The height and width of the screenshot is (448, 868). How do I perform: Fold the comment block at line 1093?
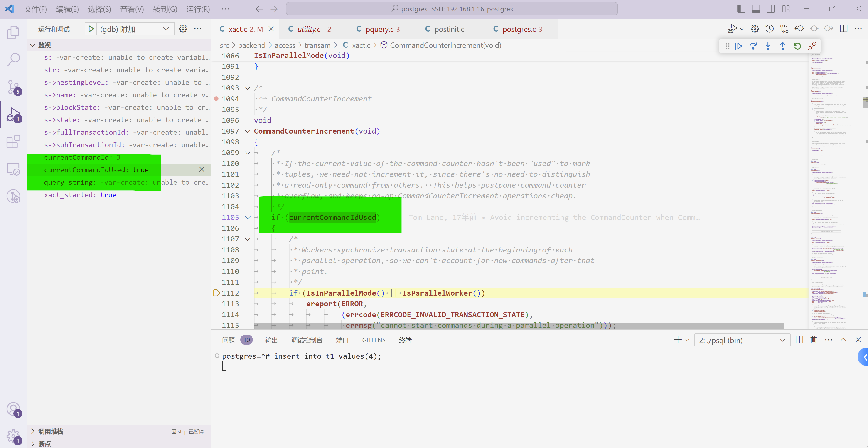[248, 88]
